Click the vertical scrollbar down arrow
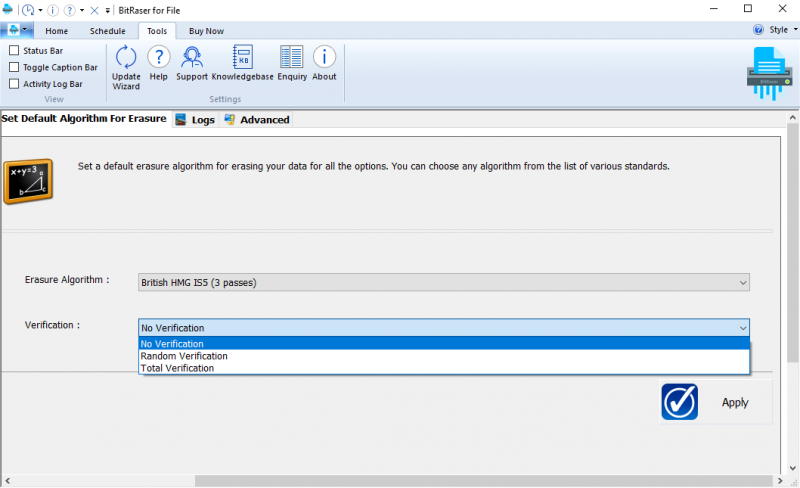Screen dimensions: 800x488 coord(792,468)
